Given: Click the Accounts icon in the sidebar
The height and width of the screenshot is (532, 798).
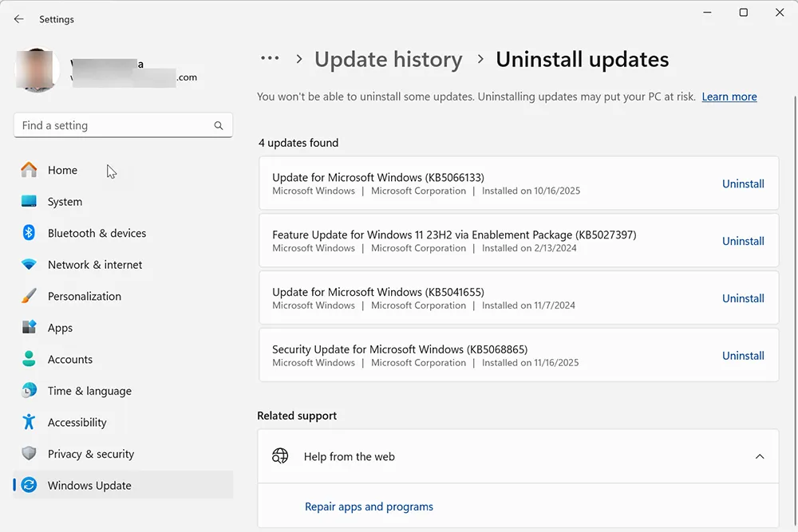Looking at the screenshot, I should click(29, 359).
